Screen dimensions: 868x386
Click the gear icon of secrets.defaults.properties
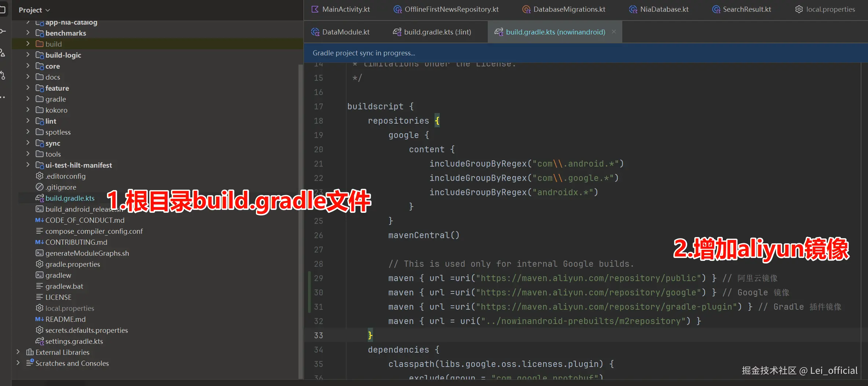coord(40,330)
